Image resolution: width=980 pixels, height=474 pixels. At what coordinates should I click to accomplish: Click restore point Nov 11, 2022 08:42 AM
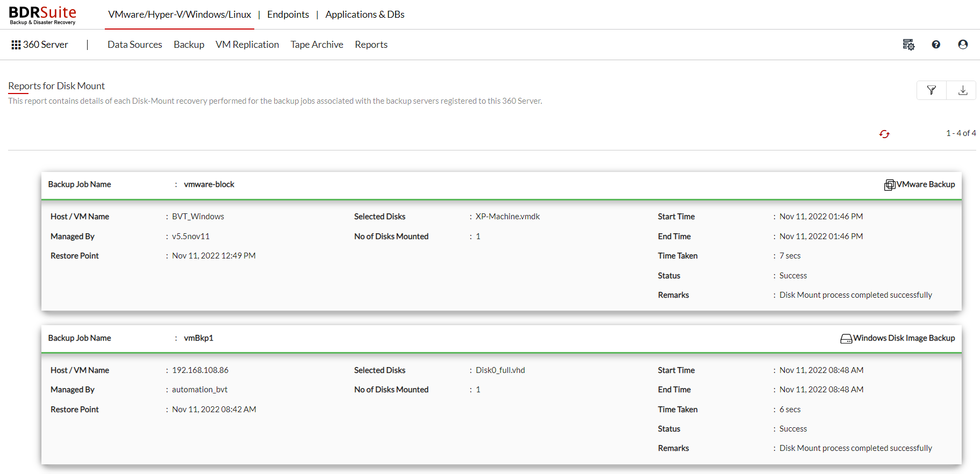tap(214, 410)
